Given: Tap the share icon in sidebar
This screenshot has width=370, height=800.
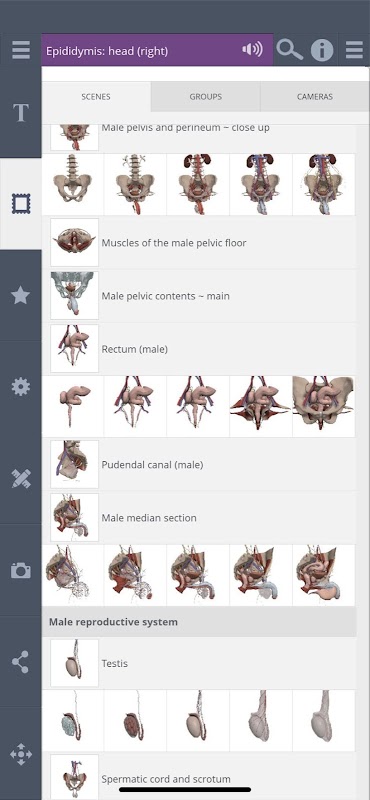Looking at the screenshot, I should (x=20, y=662).
